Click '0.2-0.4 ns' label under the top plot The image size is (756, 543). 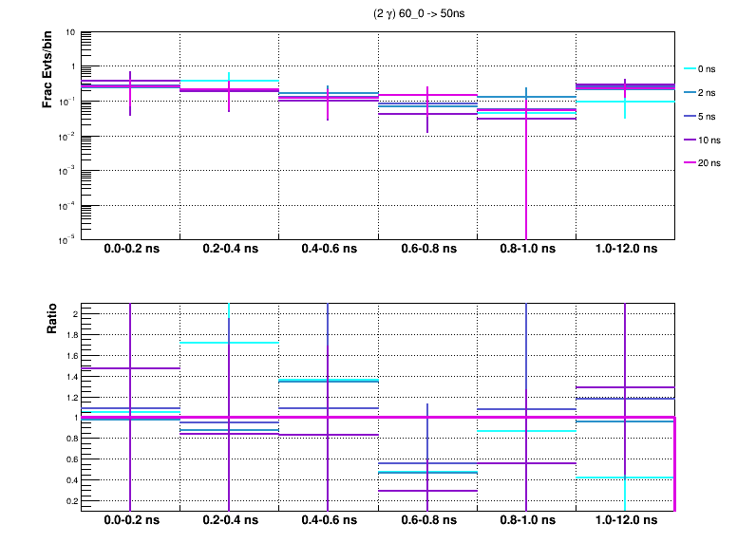click(x=229, y=250)
